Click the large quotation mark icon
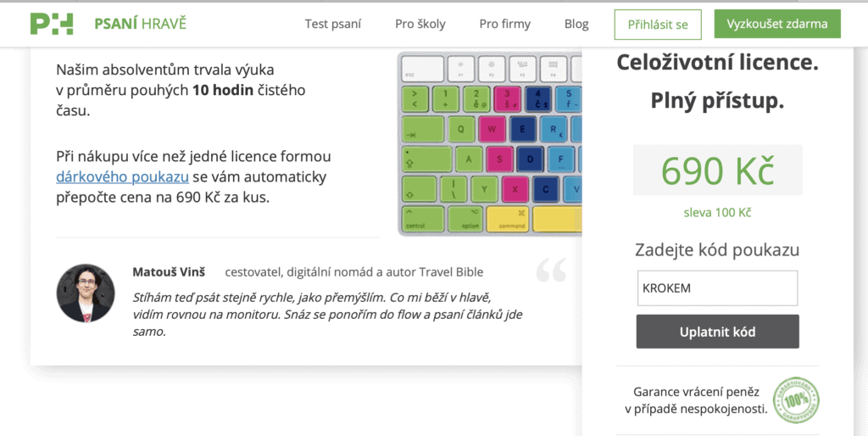Screen dimensions: 868x436 (x=551, y=272)
